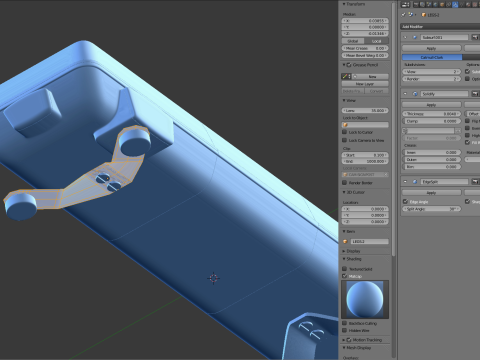Click the Subsurf modifier blue type icon
The height and width of the screenshot is (360, 480).
click(x=415, y=37)
